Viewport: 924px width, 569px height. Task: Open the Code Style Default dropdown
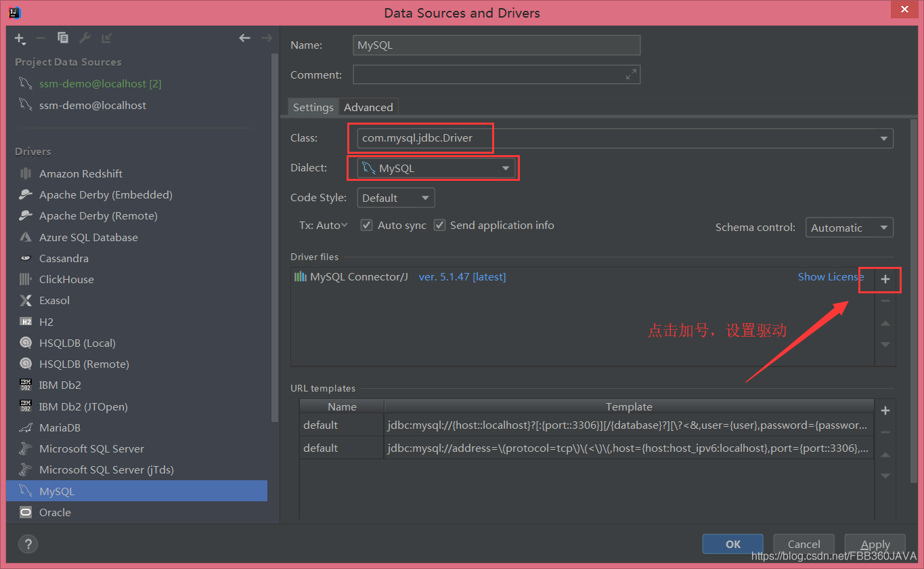point(396,198)
